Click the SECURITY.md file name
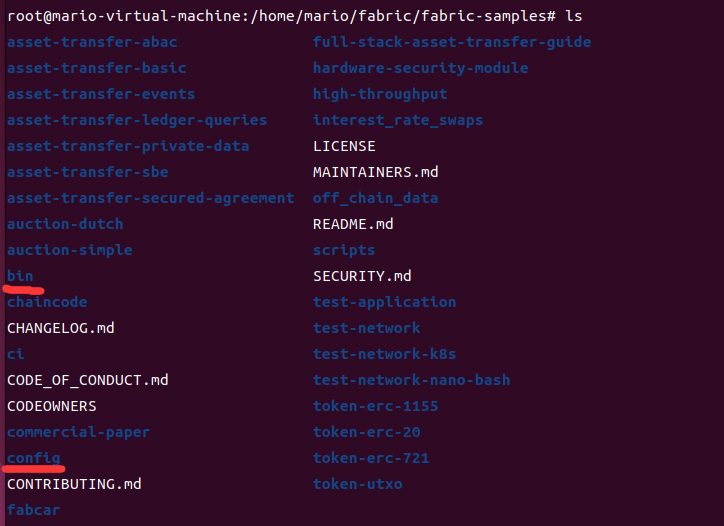Screen dimensions: 724x526 [362, 276]
